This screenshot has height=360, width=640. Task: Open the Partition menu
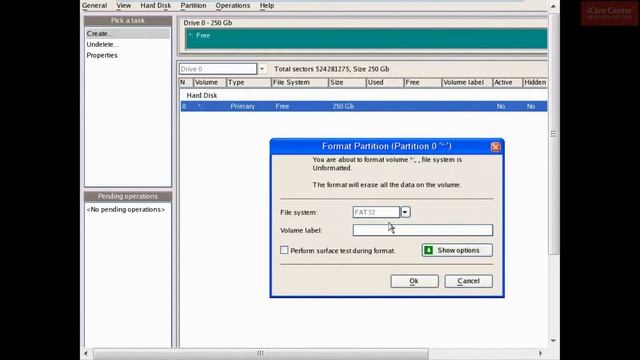click(193, 5)
